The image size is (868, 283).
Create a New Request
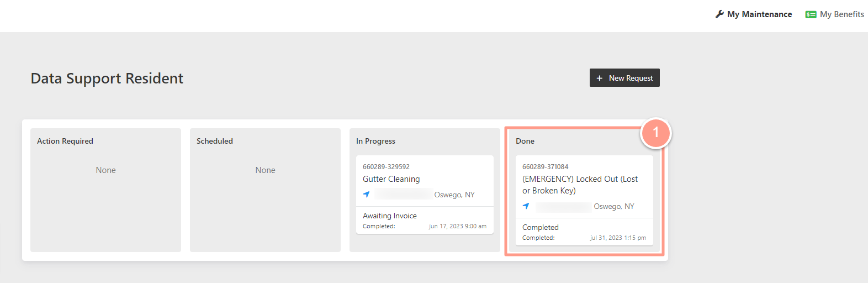(624, 78)
